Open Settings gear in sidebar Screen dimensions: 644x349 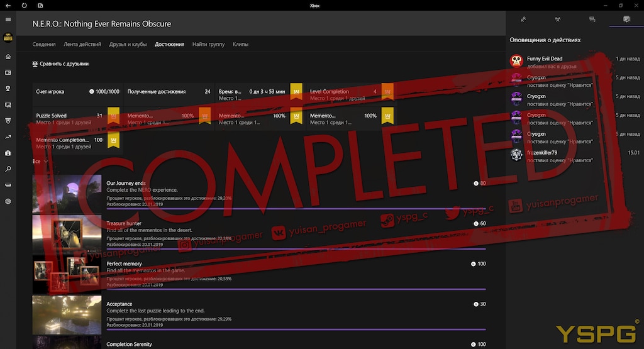tap(8, 202)
